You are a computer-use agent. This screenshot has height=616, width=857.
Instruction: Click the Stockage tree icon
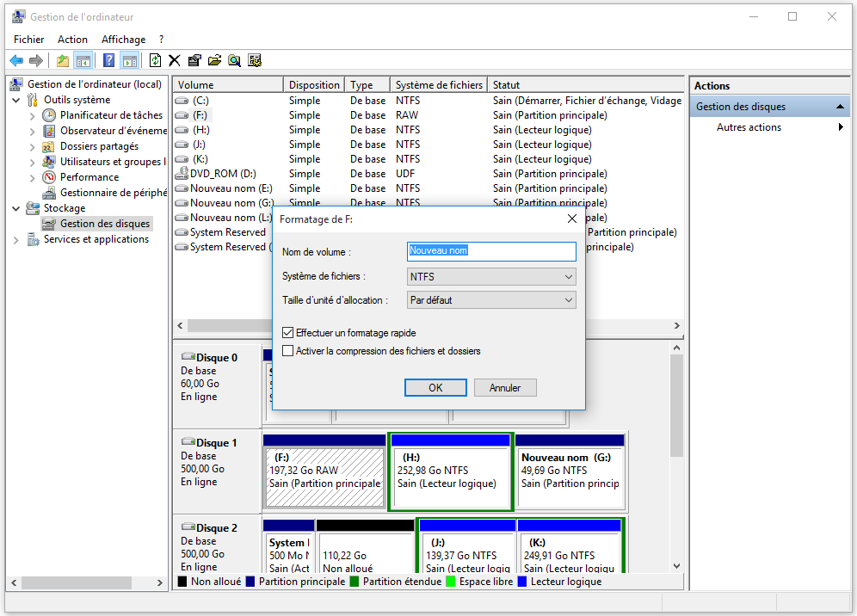tap(33, 208)
